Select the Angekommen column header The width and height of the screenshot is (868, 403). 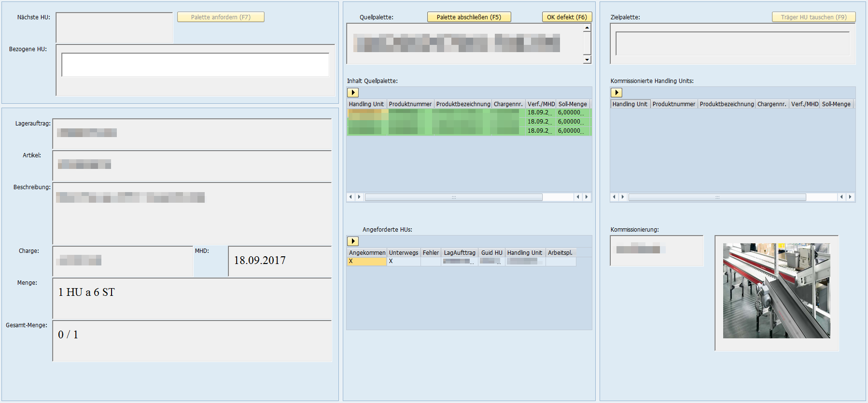367,253
